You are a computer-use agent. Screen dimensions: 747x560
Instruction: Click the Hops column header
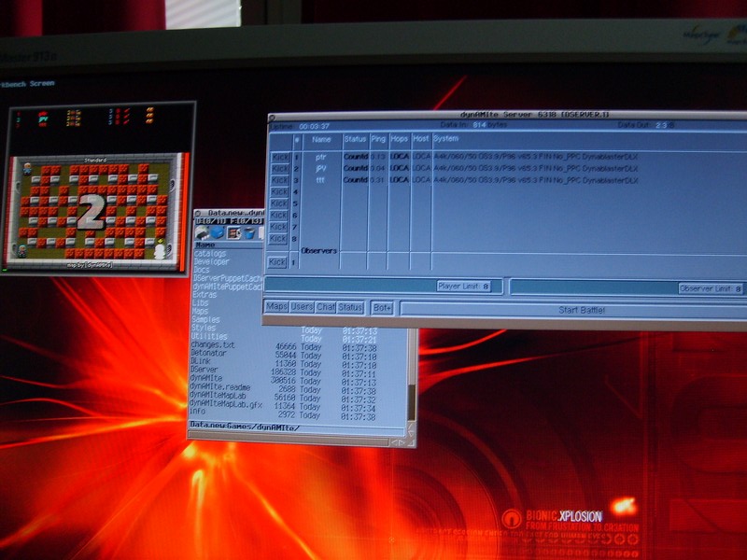coord(400,139)
